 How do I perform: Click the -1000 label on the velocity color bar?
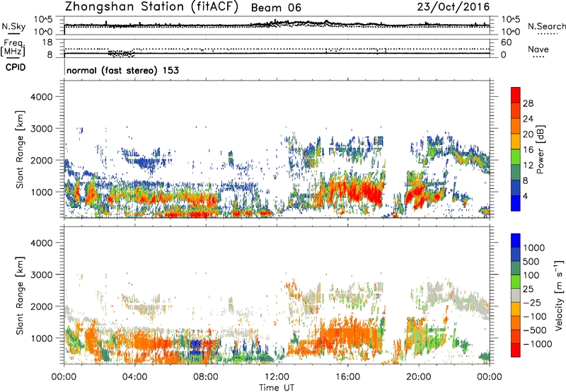pyautogui.click(x=538, y=344)
